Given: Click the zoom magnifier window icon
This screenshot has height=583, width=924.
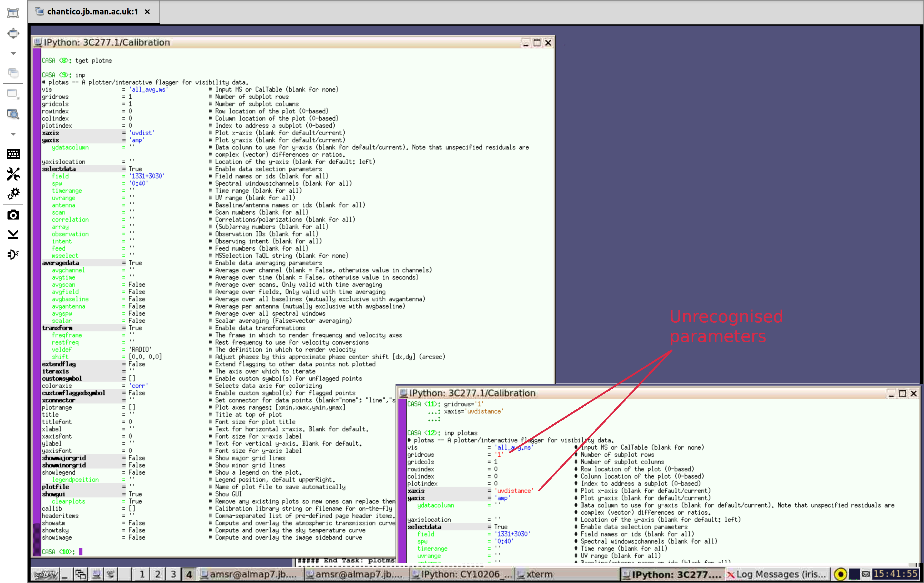Looking at the screenshot, I should click(13, 114).
